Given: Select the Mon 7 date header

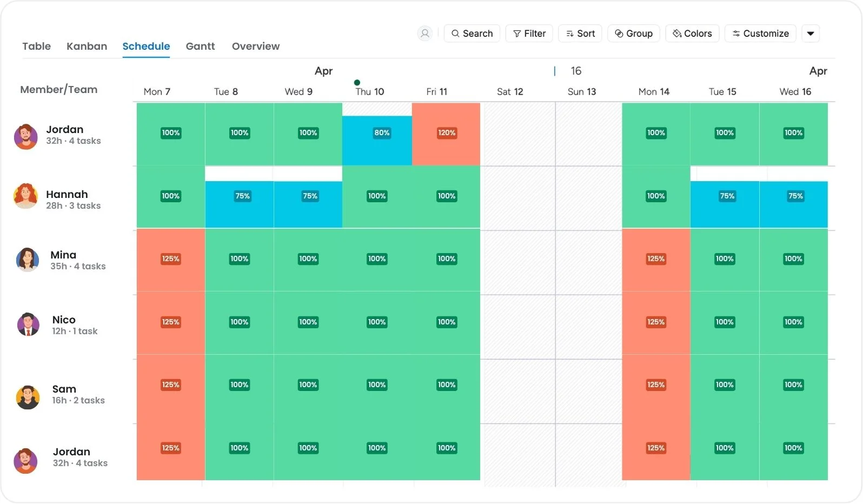Looking at the screenshot, I should click(157, 92).
